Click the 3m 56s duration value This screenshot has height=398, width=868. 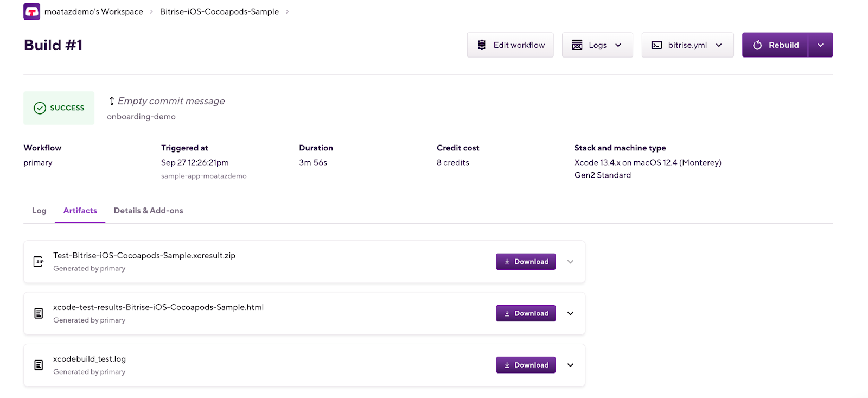pyautogui.click(x=313, y=162)
